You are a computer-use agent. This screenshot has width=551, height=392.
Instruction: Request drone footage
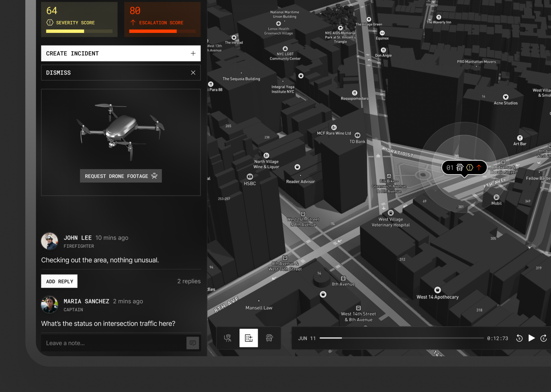[x=121, y=176]
